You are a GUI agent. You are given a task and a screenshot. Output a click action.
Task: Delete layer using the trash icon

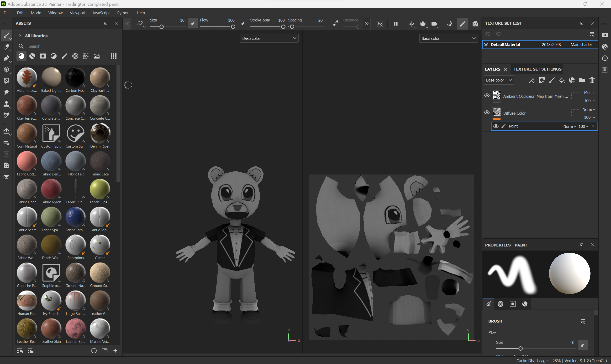point(592,80)
